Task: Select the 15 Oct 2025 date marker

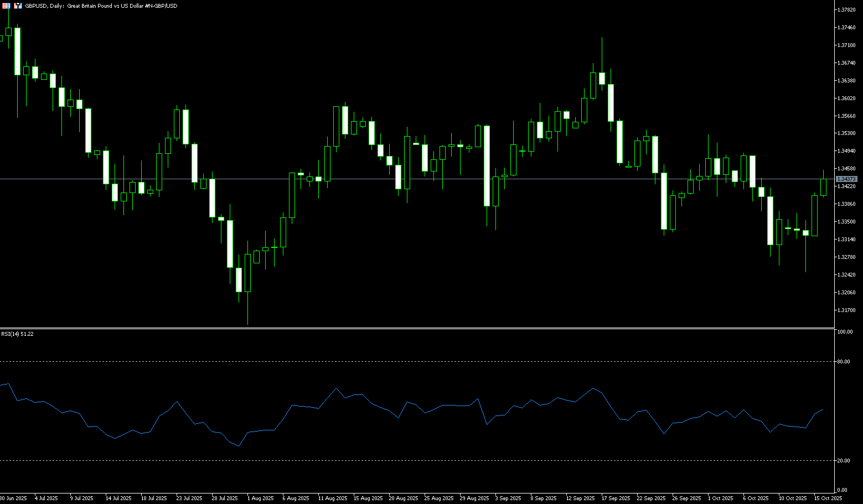Action: pos(828,498)
